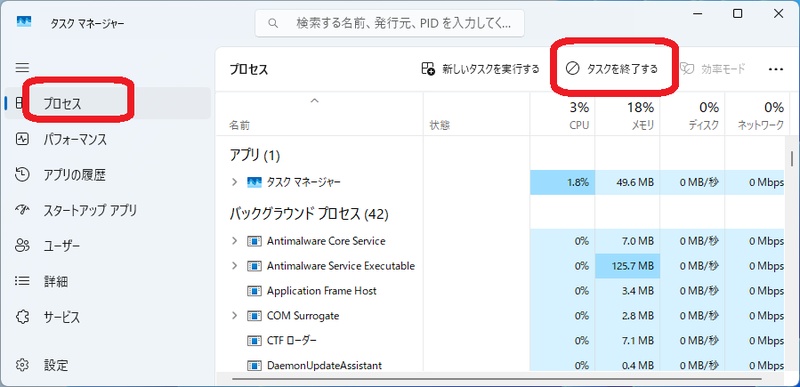Switch to the プロセス page in sidebar
This screenshot has height=387, width=800.
pos(108,104)
